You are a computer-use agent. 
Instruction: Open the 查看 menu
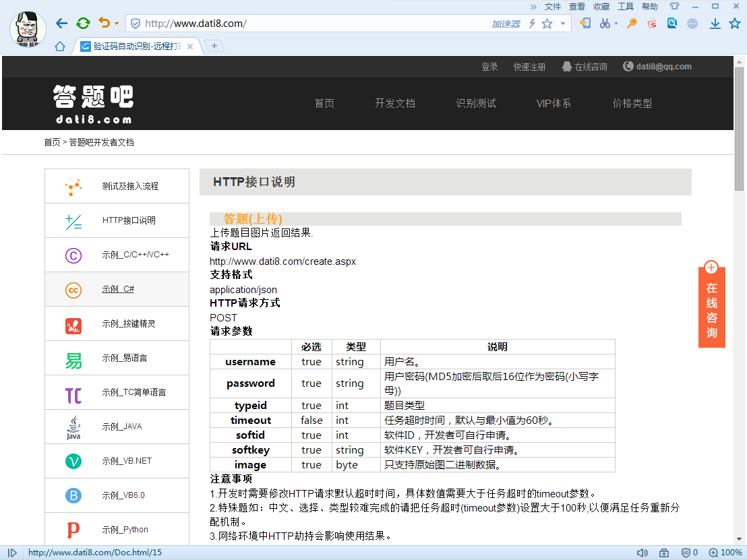pos(577,7)
